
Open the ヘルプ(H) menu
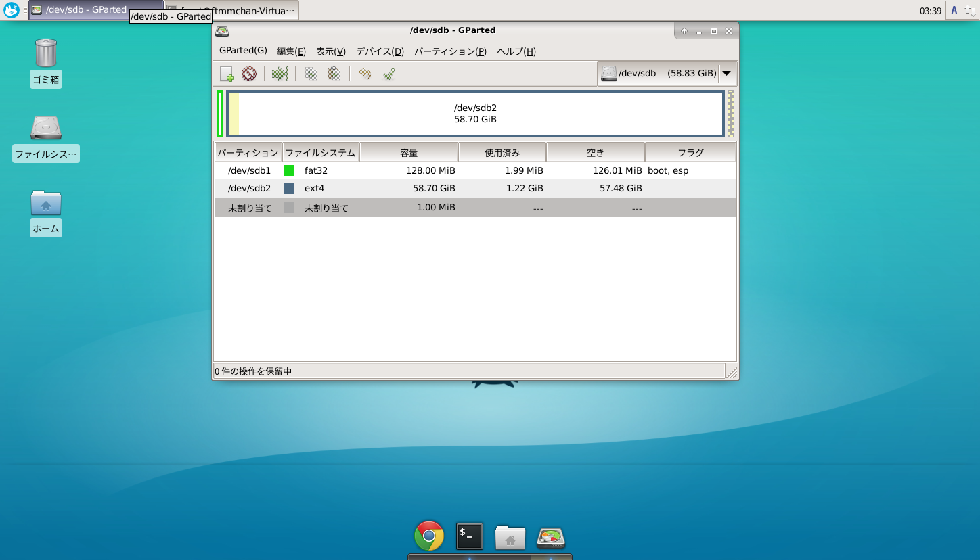point(516,51)
